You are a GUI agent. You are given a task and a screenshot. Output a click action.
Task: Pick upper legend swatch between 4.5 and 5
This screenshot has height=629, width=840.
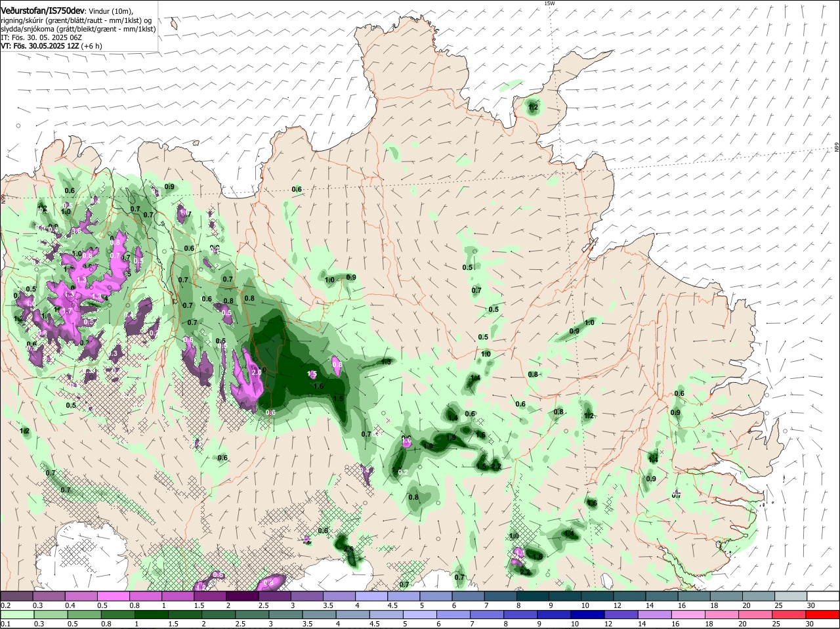(404, 596)
